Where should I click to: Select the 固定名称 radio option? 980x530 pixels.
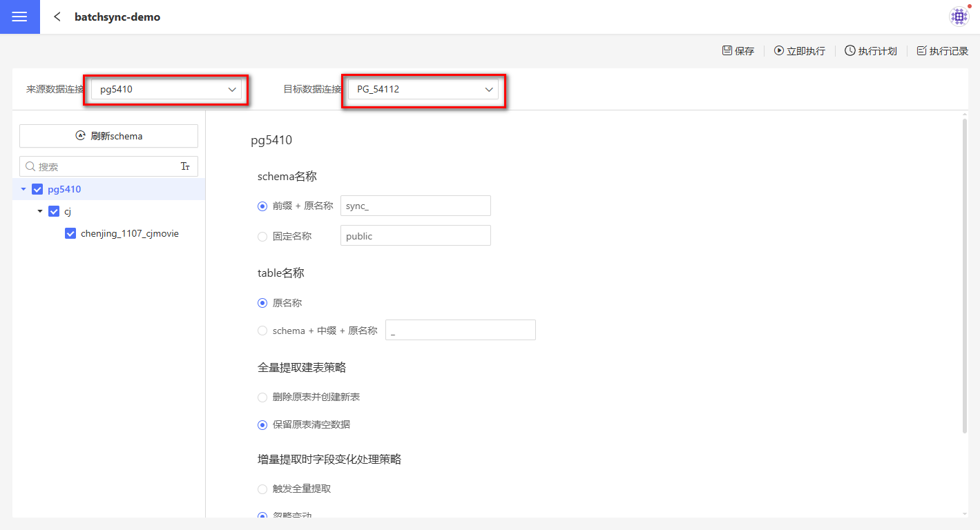[x=262, y=236]
